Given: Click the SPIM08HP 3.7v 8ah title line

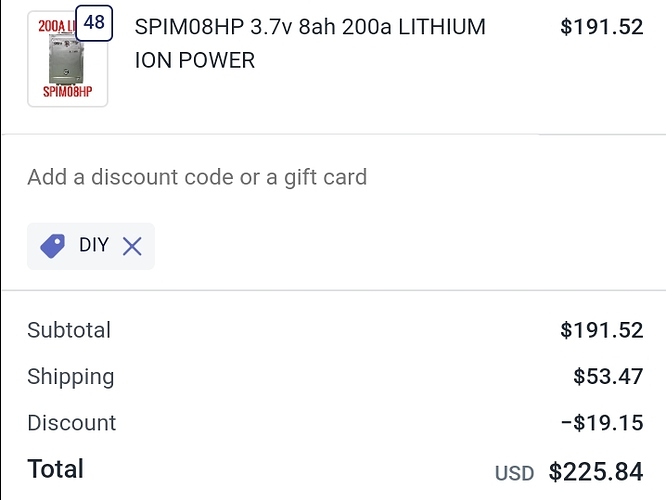Looking at the screenshot, I should click(310, 27).
